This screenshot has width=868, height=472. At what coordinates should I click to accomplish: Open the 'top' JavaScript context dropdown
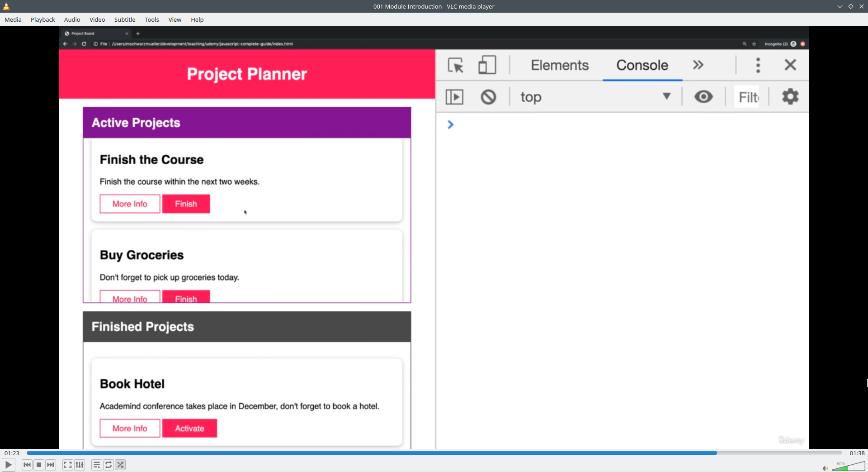[595, 97]
